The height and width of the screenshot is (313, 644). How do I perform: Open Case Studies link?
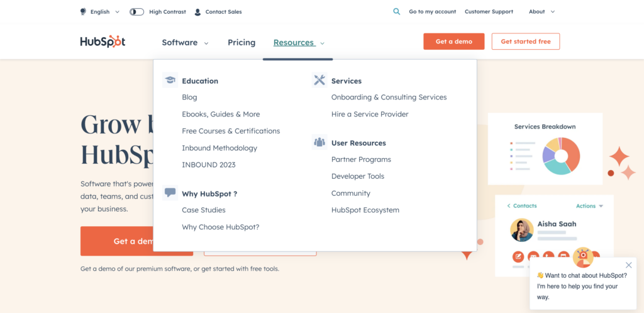coord(204,210)
